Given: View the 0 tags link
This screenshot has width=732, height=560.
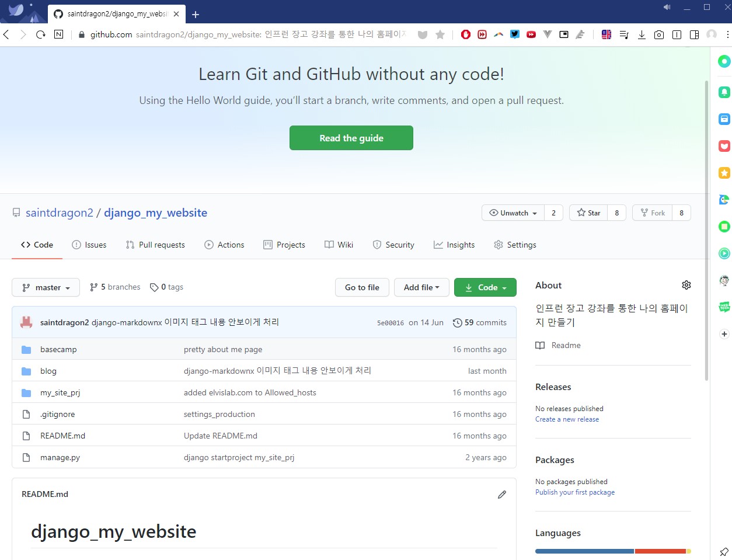Looking at the screenshot, I should 166,287.
